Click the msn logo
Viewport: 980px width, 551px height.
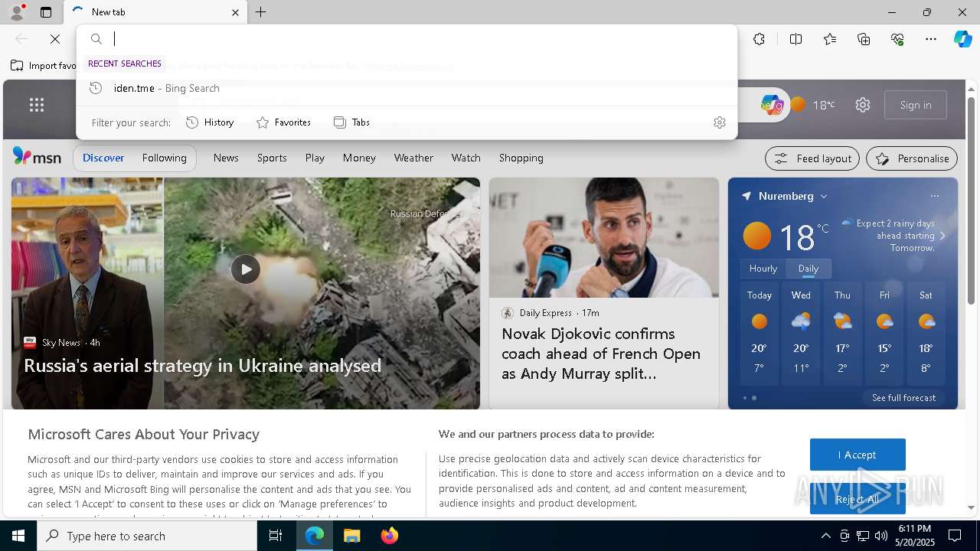(37, 157)
